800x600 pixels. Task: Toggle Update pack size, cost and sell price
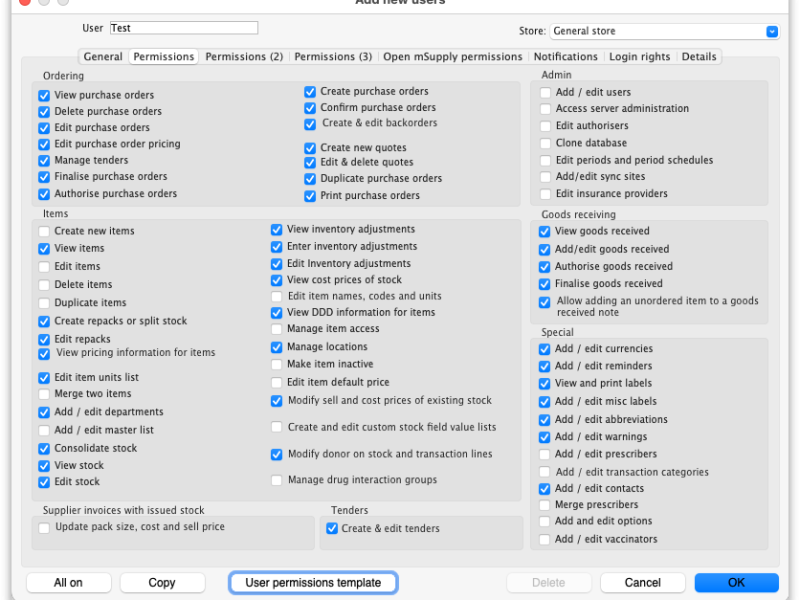[44, 528]
